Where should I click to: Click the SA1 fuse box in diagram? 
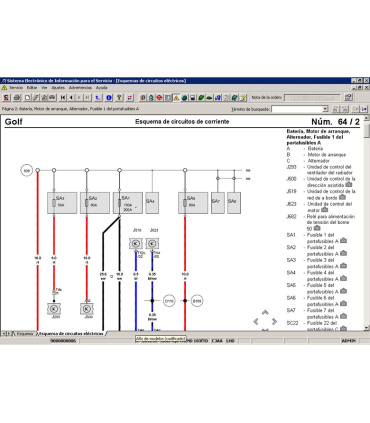128,203
